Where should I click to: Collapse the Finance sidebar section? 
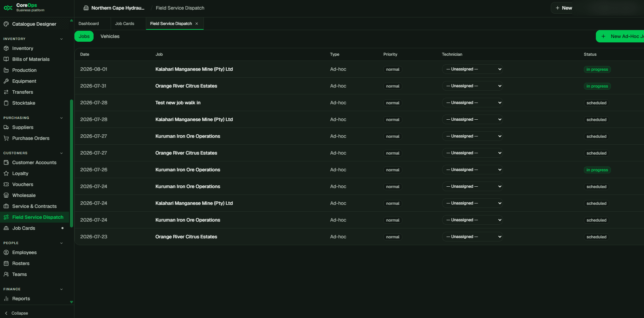61,289
